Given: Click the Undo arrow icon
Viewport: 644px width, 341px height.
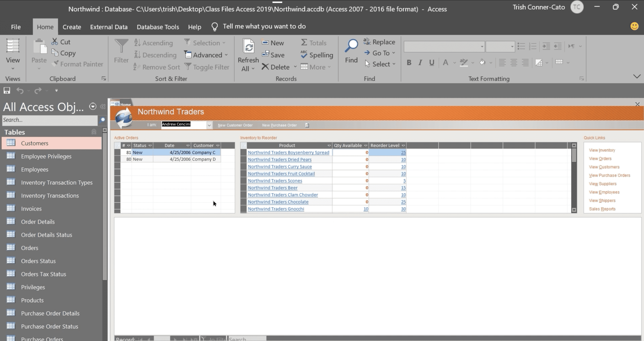Looking at the screenshot, I should 20,90.
